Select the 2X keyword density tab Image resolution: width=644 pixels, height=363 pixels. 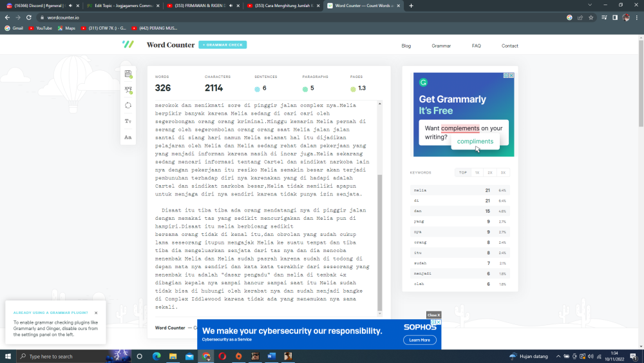point(490,173)
